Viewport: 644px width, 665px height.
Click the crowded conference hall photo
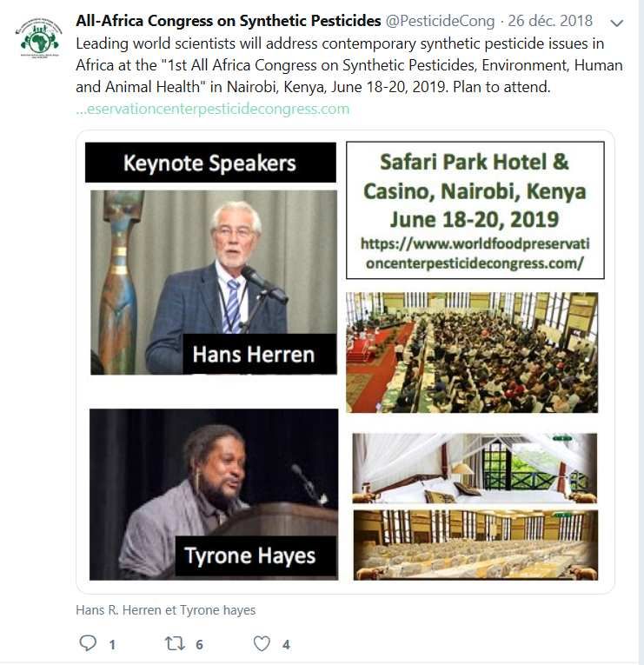tap(472, 352)
